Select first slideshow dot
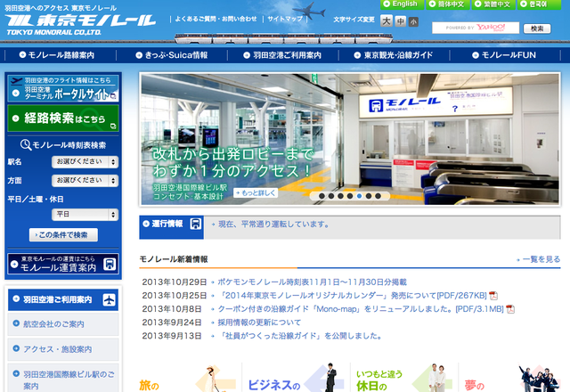Screen dimensions: 570x392 click(322, 196)
